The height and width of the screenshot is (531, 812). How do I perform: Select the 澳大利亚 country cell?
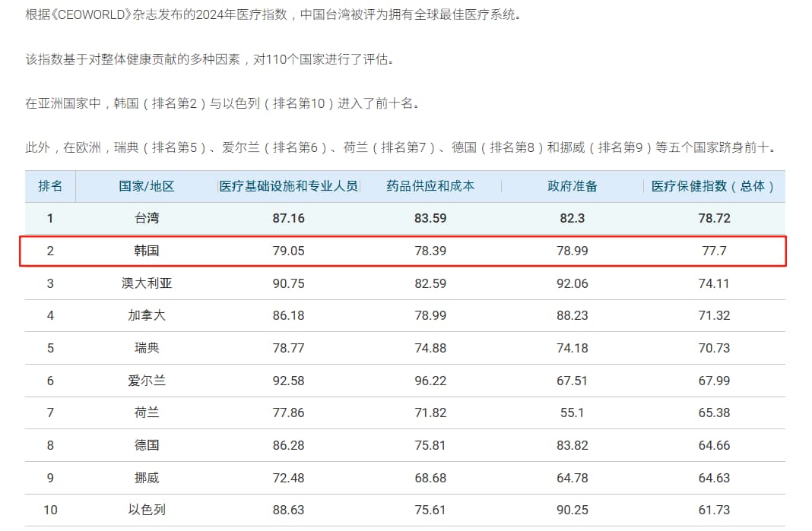[x=147, y=283]
